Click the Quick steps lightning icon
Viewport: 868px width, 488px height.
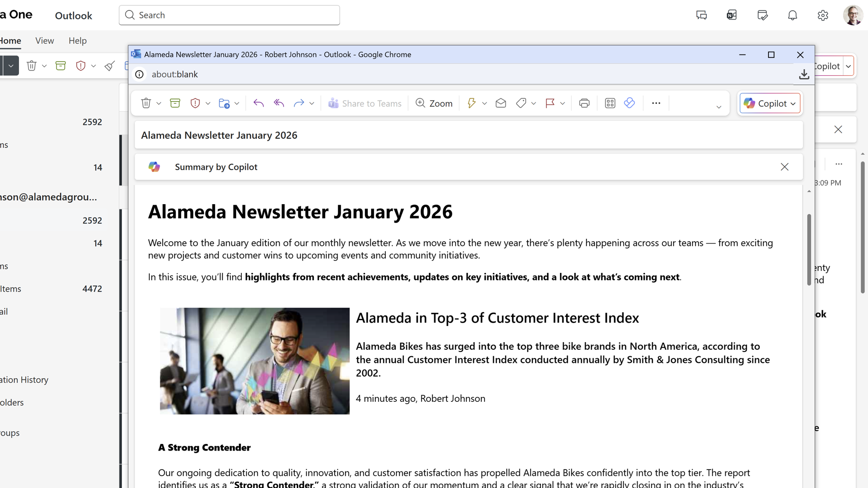[471, 103]
